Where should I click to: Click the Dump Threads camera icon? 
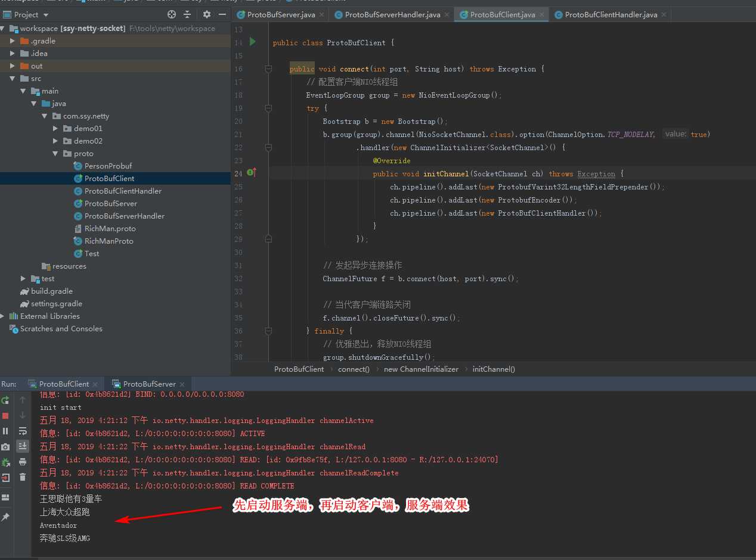5,447
